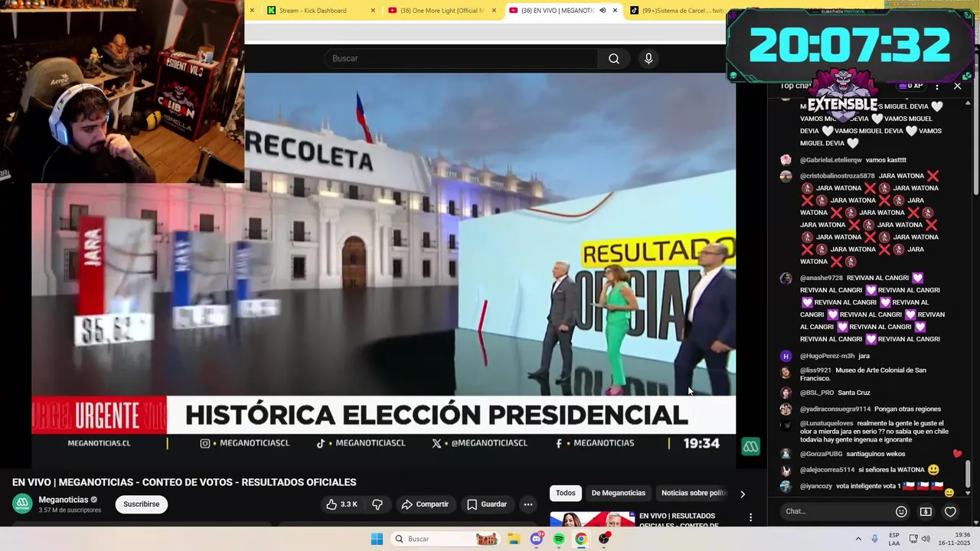Click username @liss9921 in chat
The width and height of the screenshot is (980, 551).
[x=815, y=370]
